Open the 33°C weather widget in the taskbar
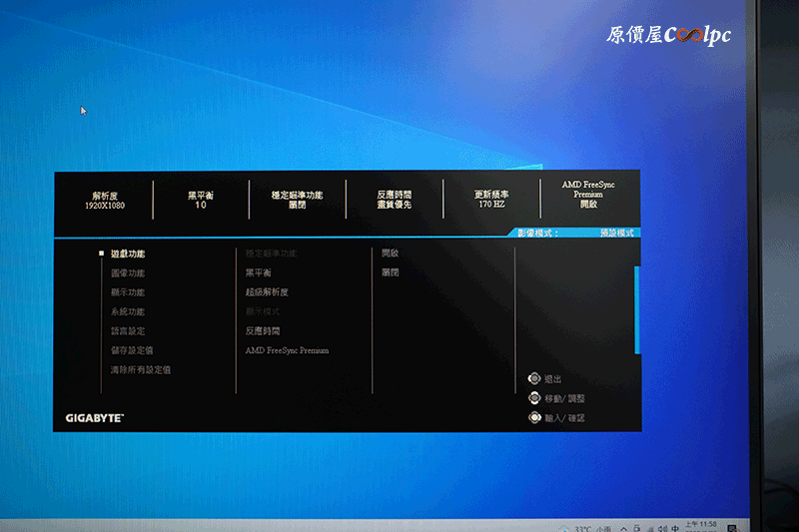This screenshot has height=532, width=799. pyautogui.click(x=586, y=528)
